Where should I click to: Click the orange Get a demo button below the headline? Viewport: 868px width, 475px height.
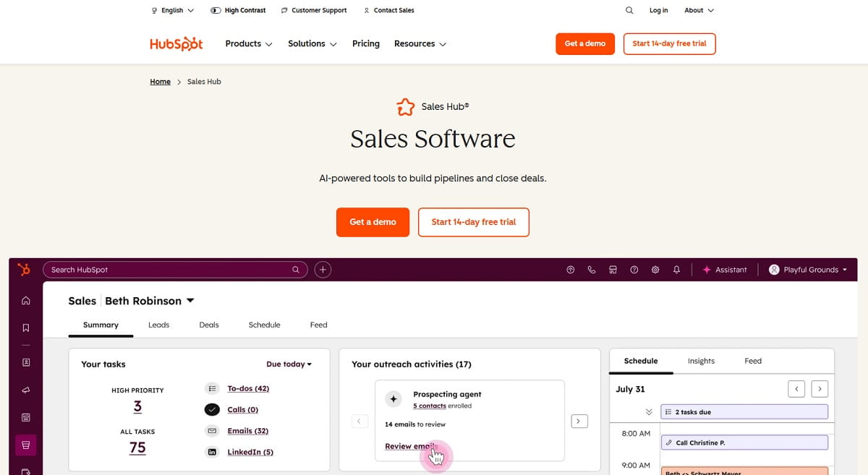point(373,222)
